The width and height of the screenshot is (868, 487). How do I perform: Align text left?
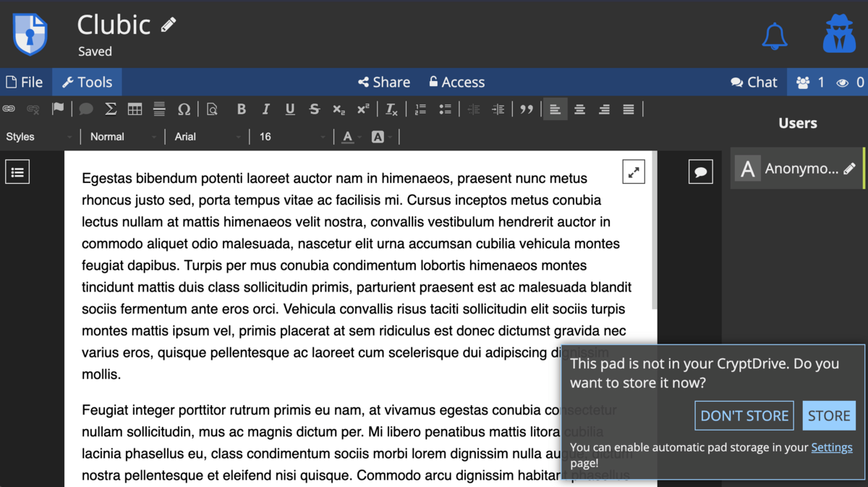pos(555,109)
